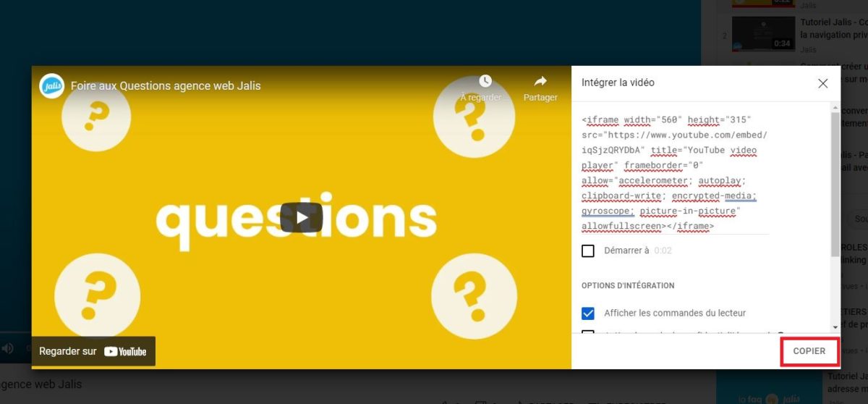Click the scrollbar down arrow in embed panel
Screen dimensions: 868x404
coord(835,327)
